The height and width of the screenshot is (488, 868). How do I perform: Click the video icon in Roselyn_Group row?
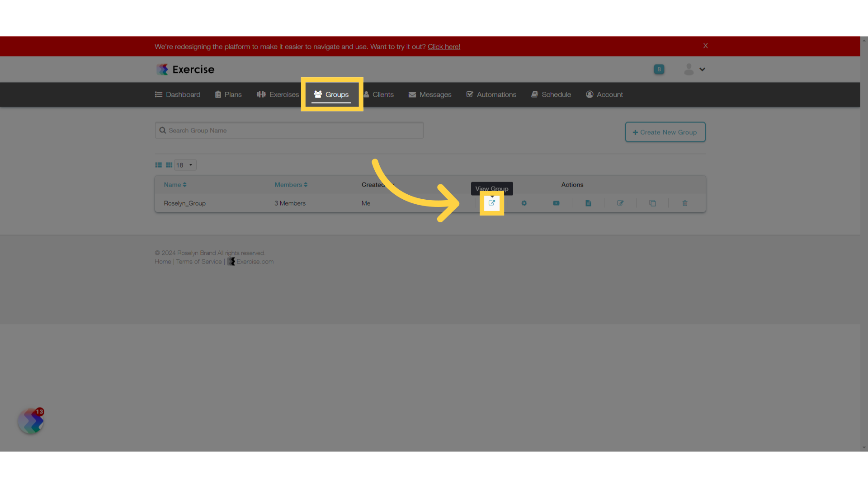pos(556,203)
